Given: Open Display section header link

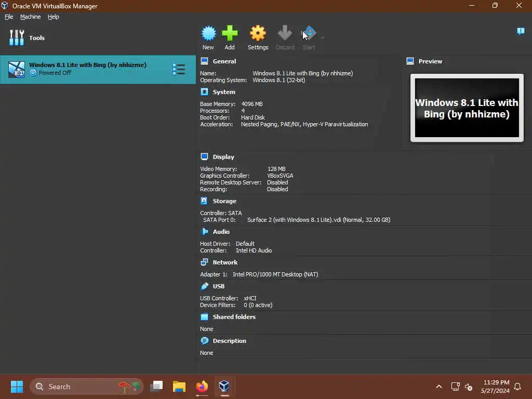Looking at the screenshot, I should coord(223,157).
